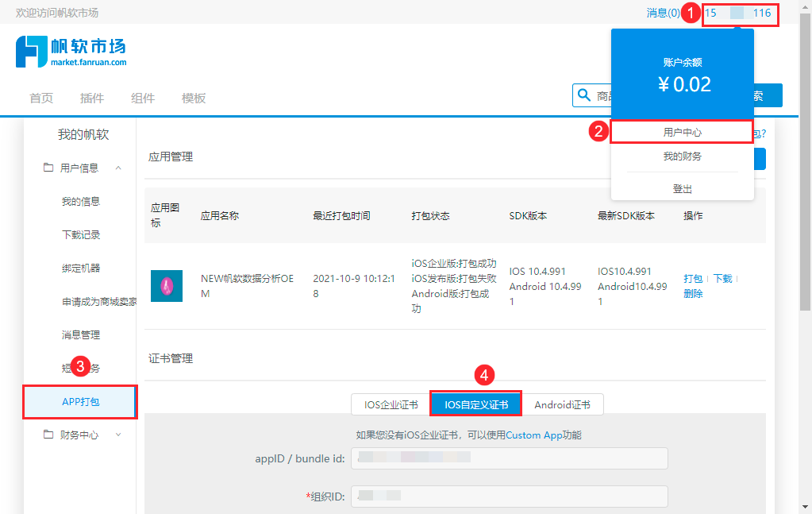Click the page vertical scrollbar
The height and width of the screenshot is (514, 812).
point(806,163)
